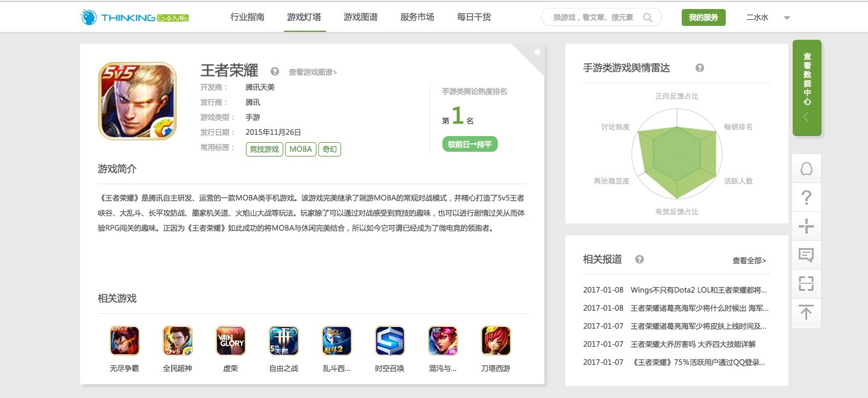This screenshot has height=398, width=868.
Task: Focus the search input field in the header
Action: pyautogui.click(x=594, y=17)
